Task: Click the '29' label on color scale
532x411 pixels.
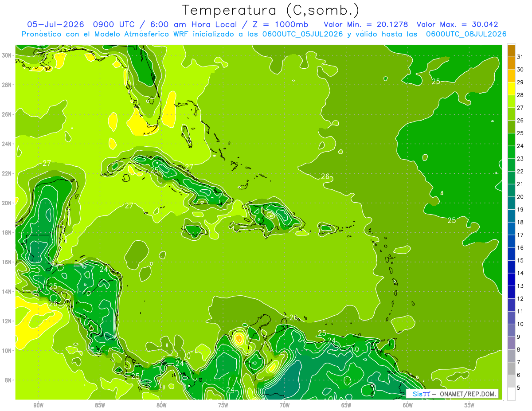Action: [520, 82]
